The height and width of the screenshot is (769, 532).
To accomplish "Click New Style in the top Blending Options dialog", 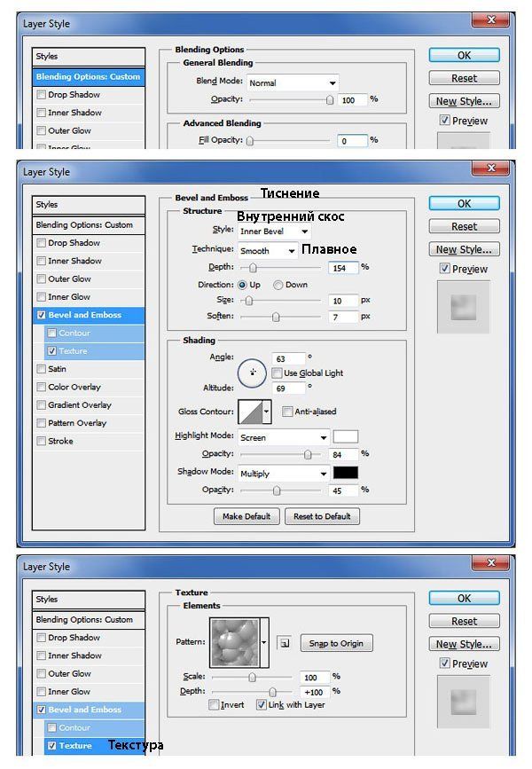I will 465,101.
